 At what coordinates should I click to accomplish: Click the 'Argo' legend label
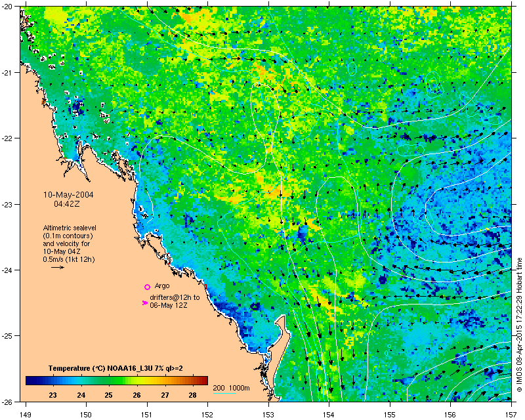[x=162, y=285]
